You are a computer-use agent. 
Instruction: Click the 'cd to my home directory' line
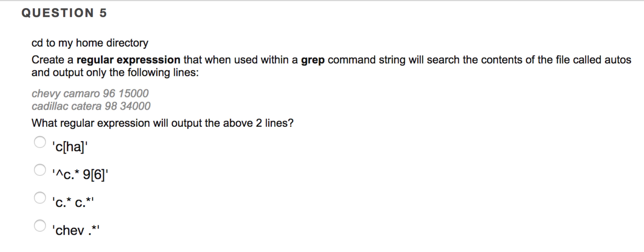(90, 43)
